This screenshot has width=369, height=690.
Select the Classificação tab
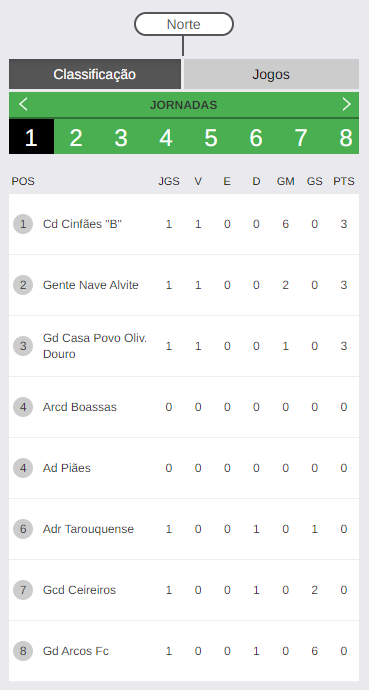pyautogui.click(x=95, y=74)
